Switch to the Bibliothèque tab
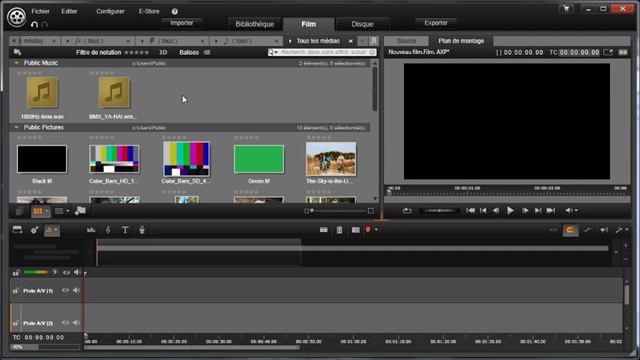640x360 pixels. click(255, 24)
